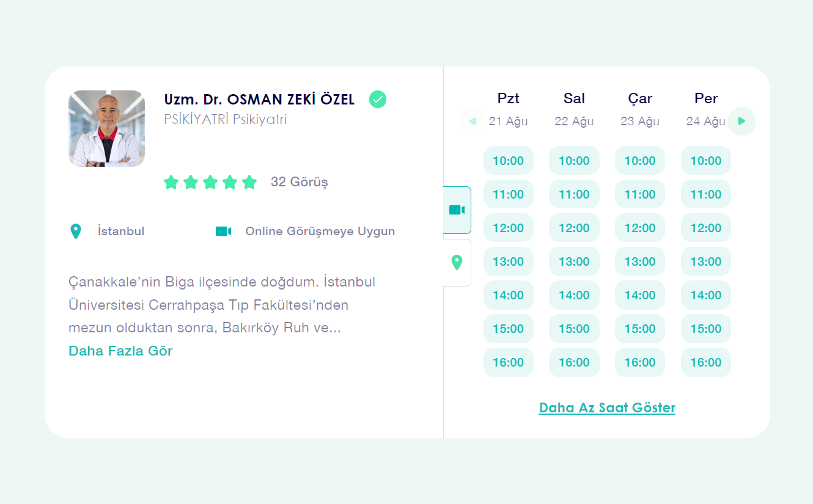Click the five-star rating icons
813x504 pixels.
tap(210, 182)
